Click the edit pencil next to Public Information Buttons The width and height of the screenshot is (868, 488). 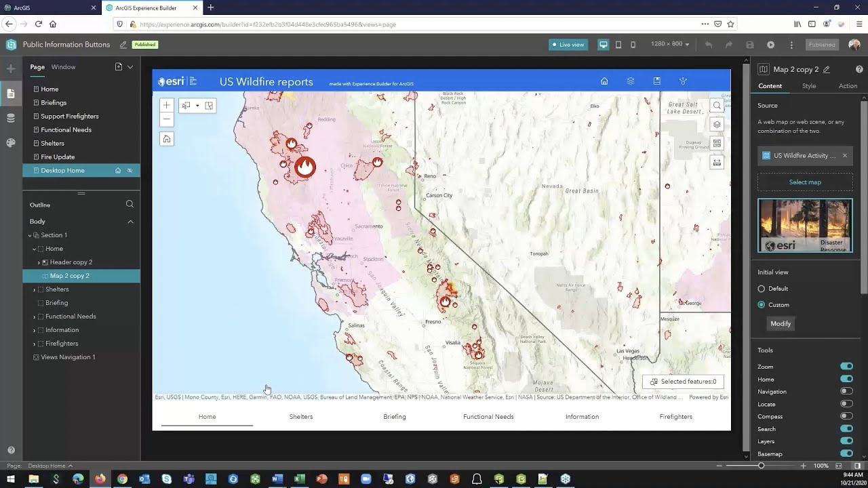coord(123,45)
